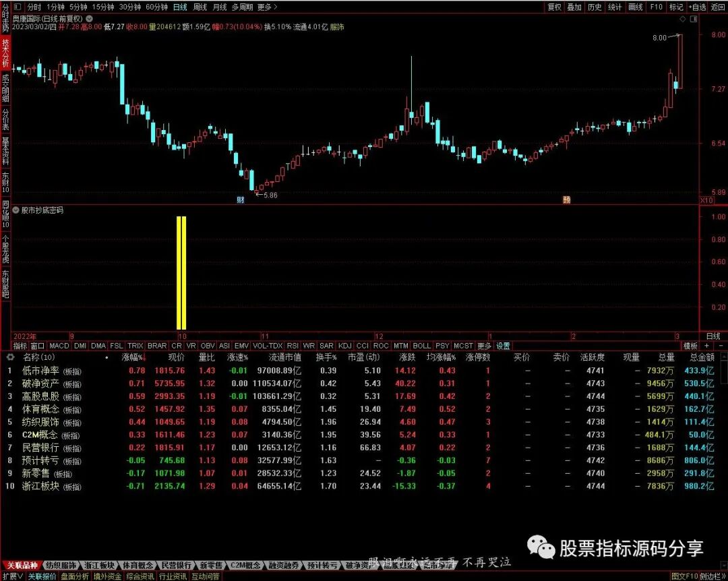Image resolution: width=728 pixels, height=581 pixels.
Task: Click the 叠加 overlay button
Action: pyautogui.click(x=574, y=7)
